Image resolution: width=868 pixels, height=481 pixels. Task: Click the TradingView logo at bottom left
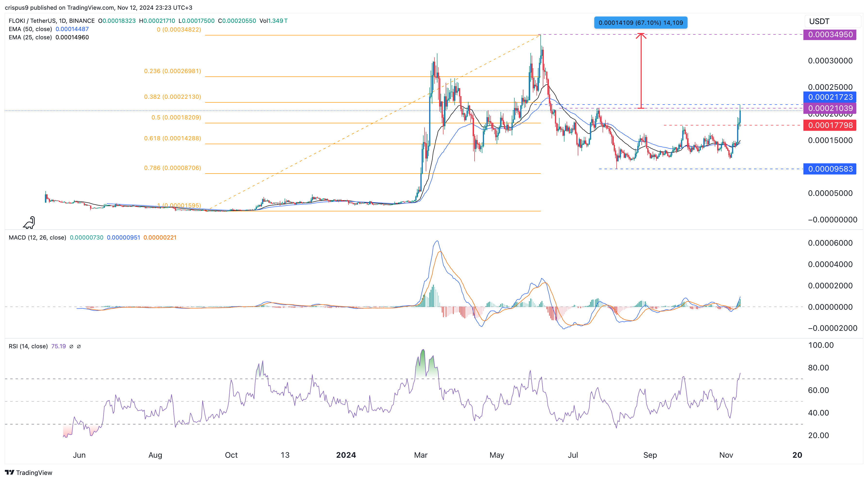(29, 473)
